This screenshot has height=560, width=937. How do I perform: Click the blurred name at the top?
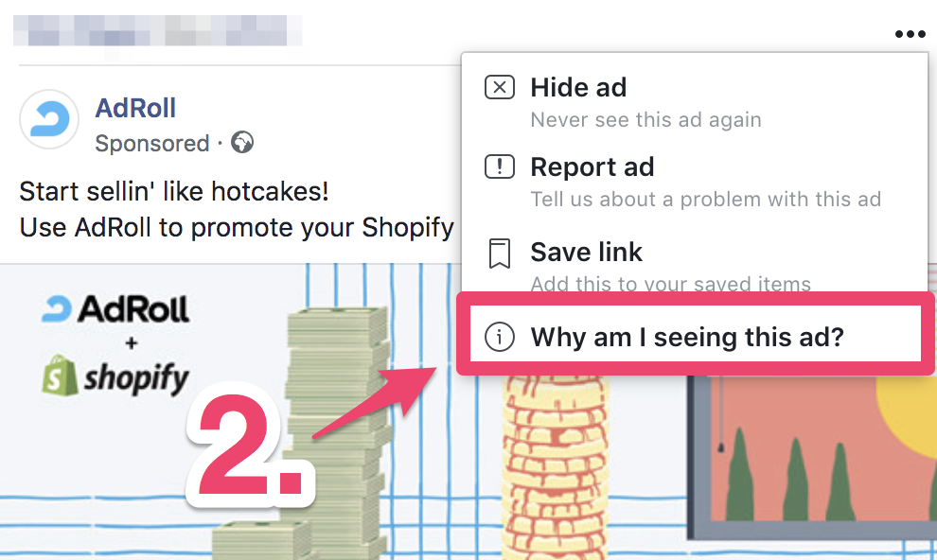[157, 30]
